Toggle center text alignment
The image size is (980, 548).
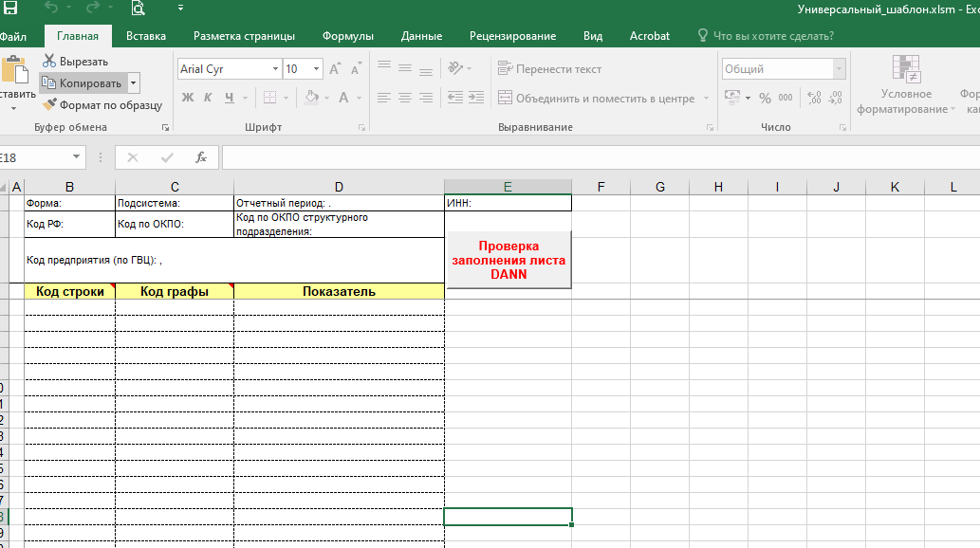point(405,98)
